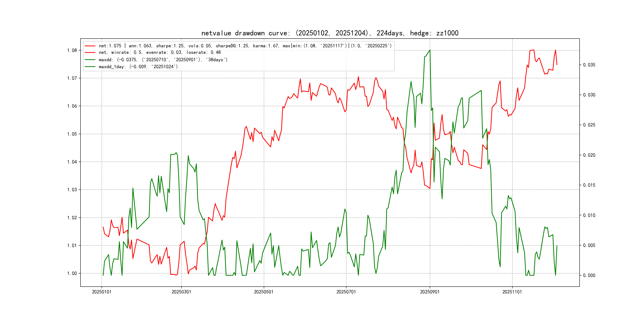Viewport: 644px width, 322px height.
Task: Click the 1.00 left axis tick label
Action: (72, 273)
